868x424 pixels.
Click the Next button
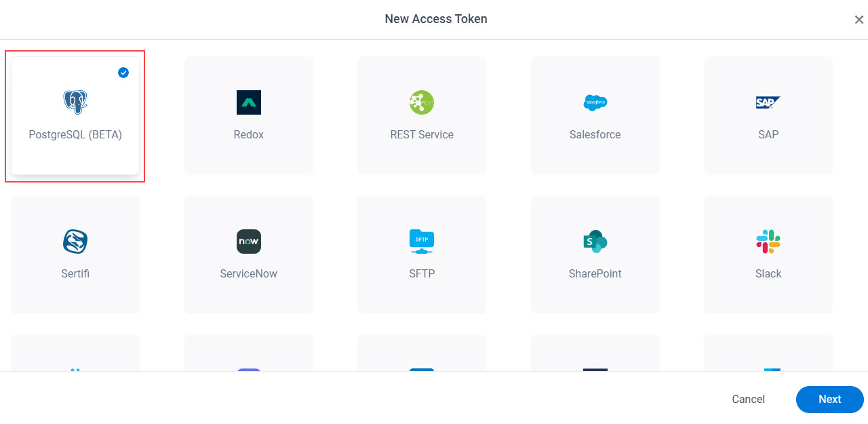pos(830,400)
